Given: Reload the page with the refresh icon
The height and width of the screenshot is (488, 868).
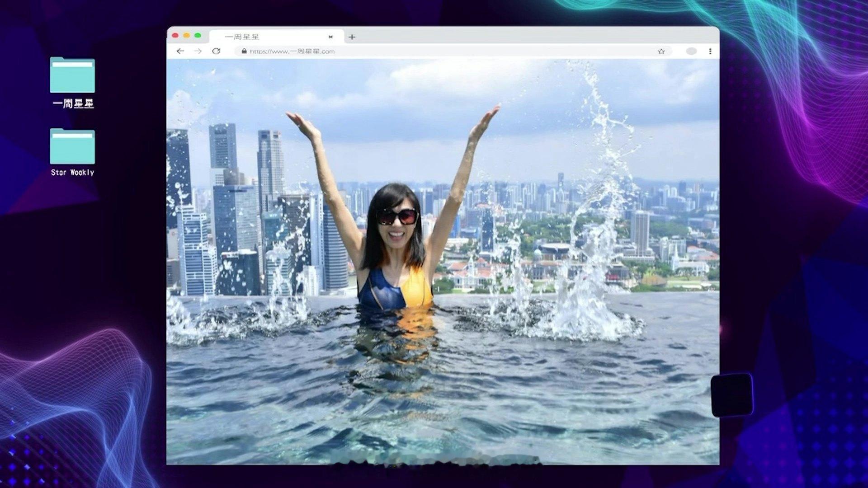Looking at the screenshot, I should (216, 51).
